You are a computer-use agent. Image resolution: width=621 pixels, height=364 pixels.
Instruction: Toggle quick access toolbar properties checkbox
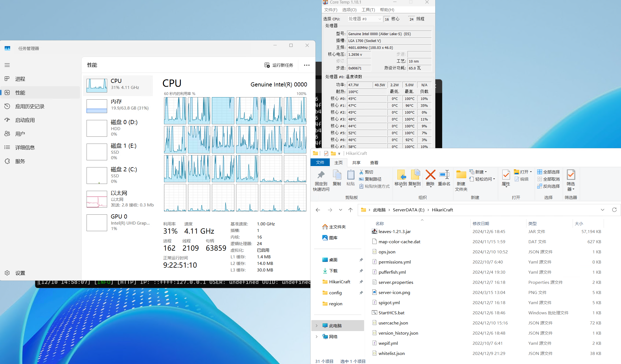pos(326,153)
